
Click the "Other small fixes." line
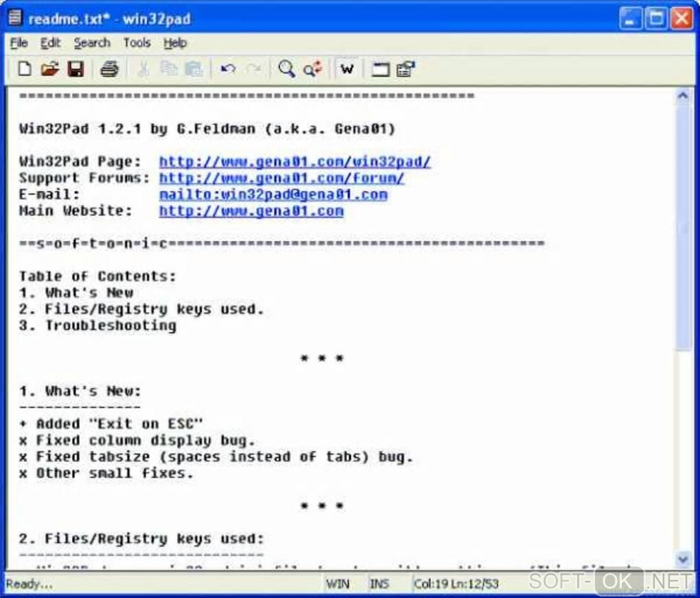tap(106, 473)
